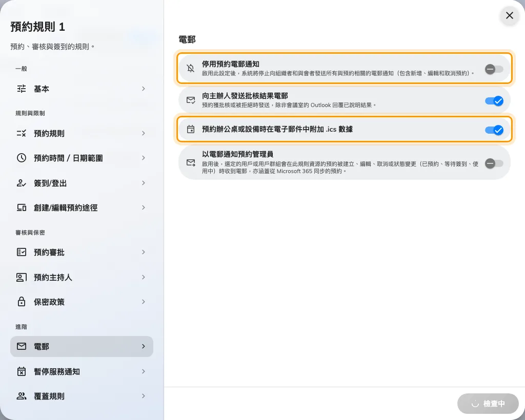525x420 pixels.
Task: Click the clock icon for 預約時間 / 日期範圍
Action: pos(22,158)
